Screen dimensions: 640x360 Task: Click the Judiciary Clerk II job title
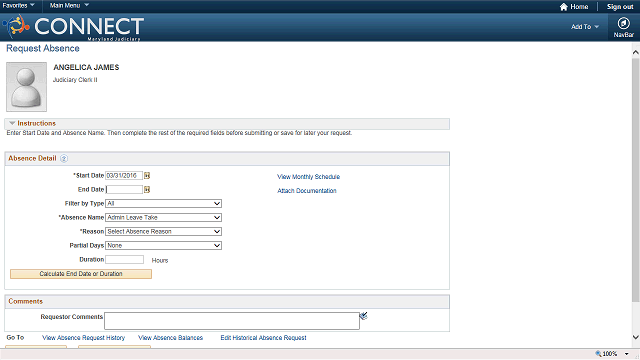click(x=75, y=80)
